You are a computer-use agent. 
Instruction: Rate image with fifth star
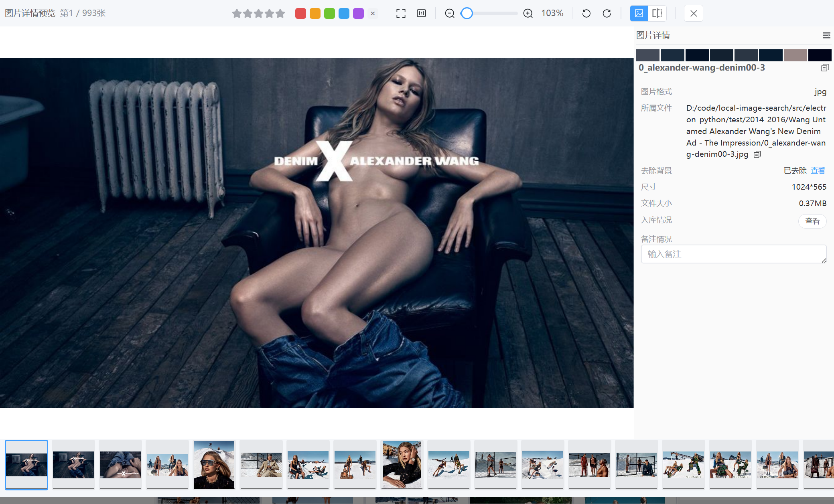tap(280, 14)
